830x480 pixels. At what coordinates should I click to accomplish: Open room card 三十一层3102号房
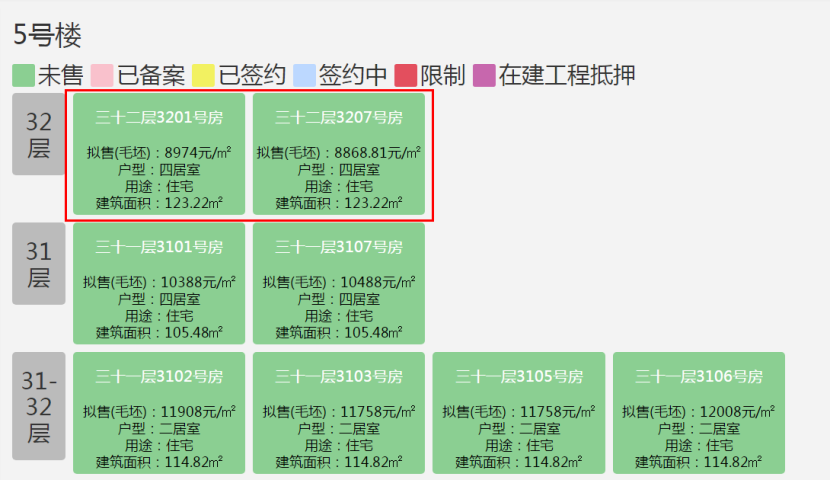pyautogui.click(x=159, y=413)
